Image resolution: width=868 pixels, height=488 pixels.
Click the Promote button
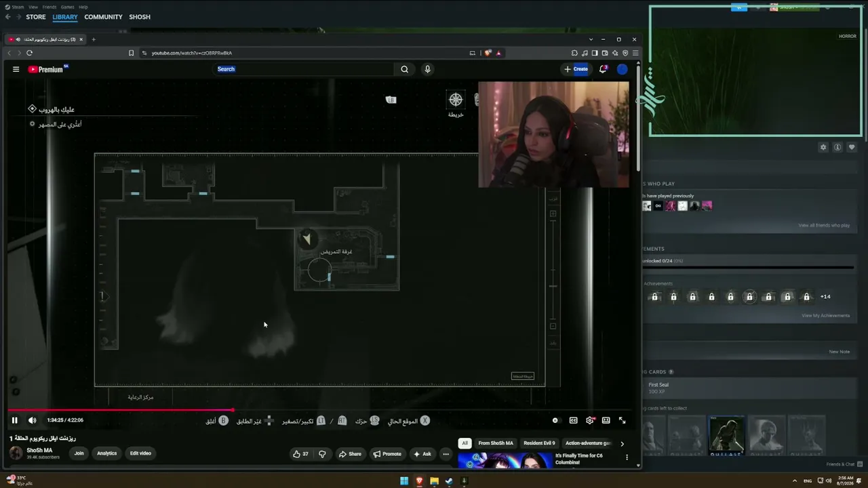point(387,454)
